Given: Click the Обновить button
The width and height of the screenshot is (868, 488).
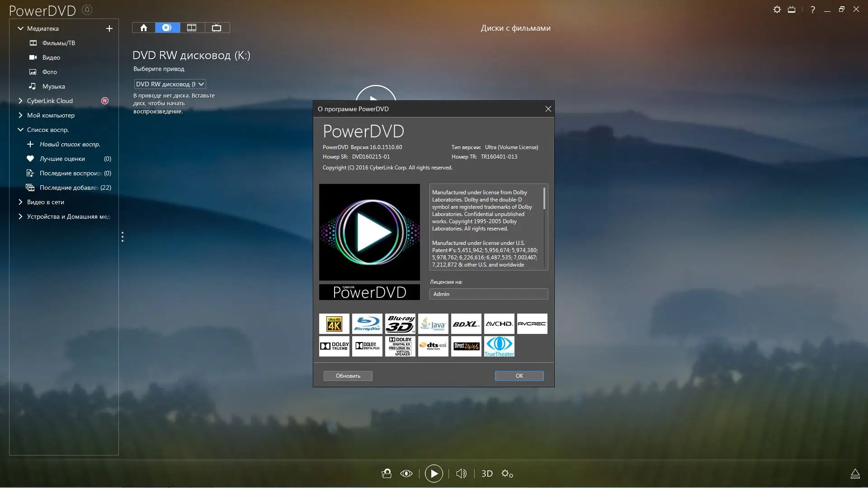Looking at the screenshot, I should point(348,376).
